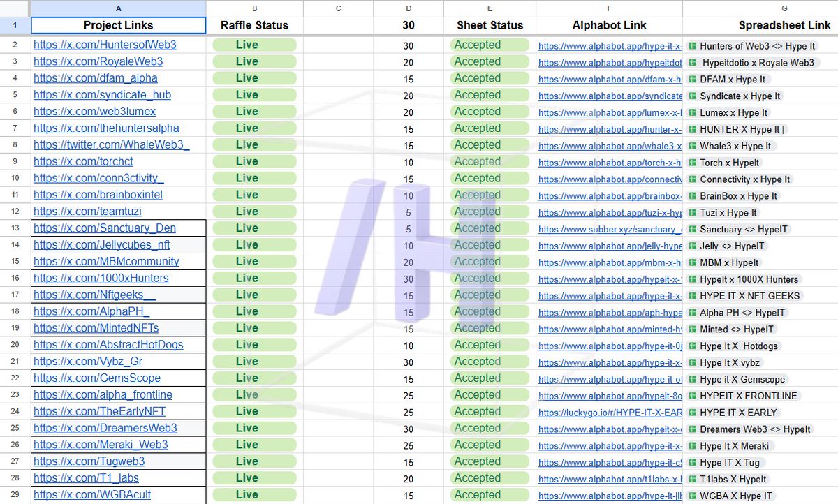Viewport: 838px width, 504px height.
Task: Select column F header
Action: tap(610, 8)
